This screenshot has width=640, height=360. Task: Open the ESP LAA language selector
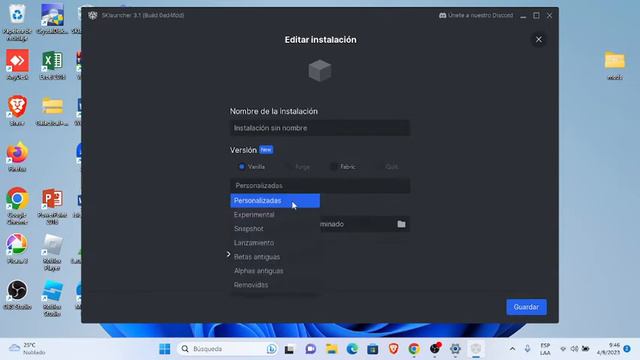(x=545, y=349)
